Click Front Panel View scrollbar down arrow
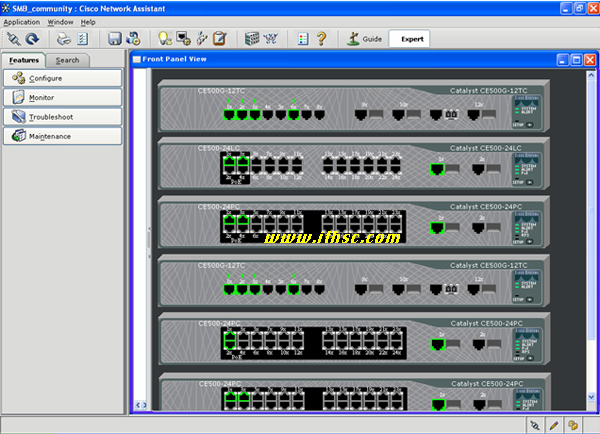Viewport: 600px width, 434px height. coord(591,397)
